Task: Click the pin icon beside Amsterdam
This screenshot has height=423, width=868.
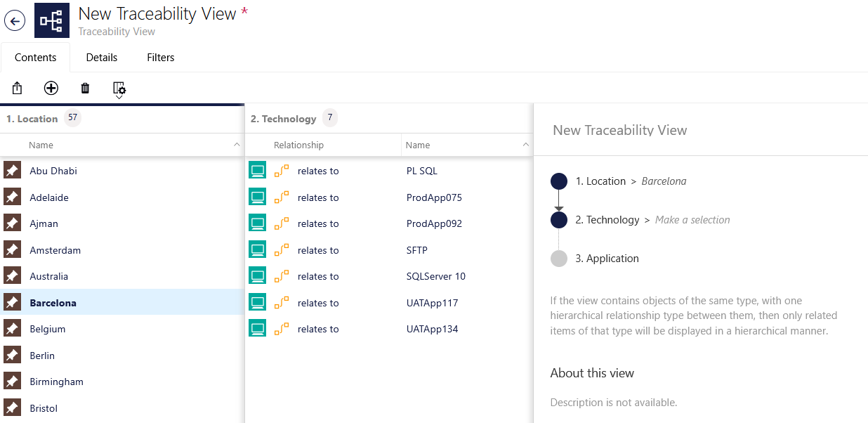Action: coord(12,250)
